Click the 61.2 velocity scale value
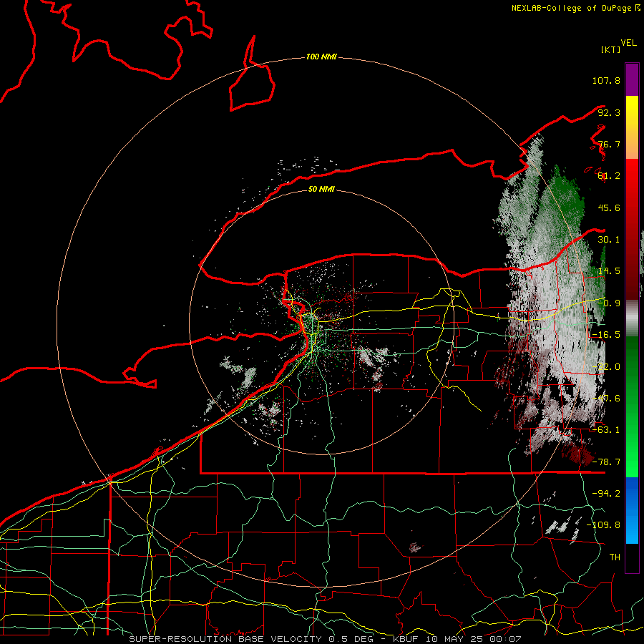Image resolution: width=644 pixels, height=644 pixels. click(609, 176)
